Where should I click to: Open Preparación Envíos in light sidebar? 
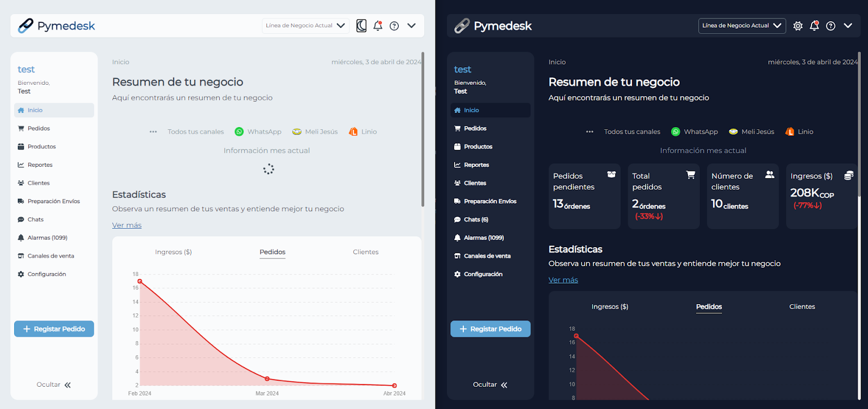(54, 201)
